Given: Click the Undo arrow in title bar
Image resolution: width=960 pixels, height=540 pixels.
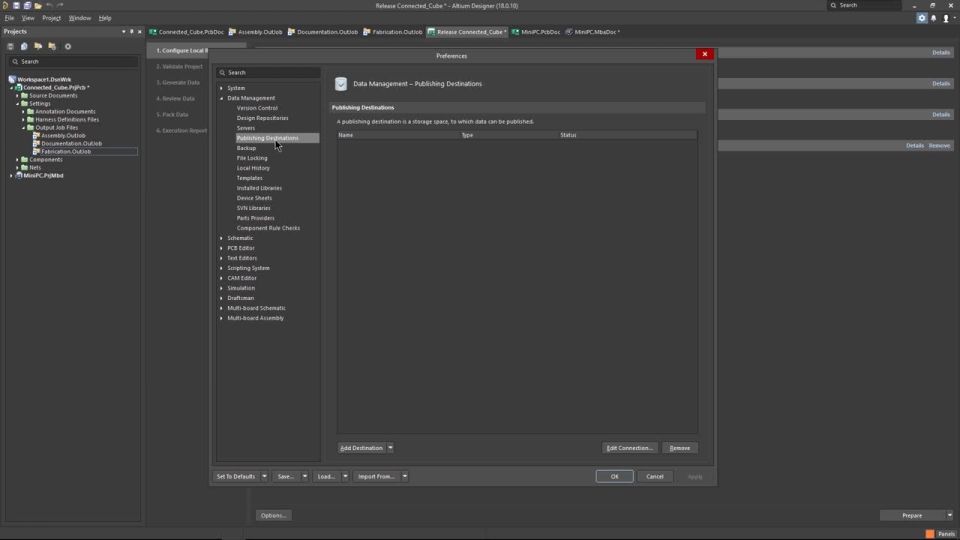Looking at the screenshot, I should pyautogui.click(x=49, y=6).
